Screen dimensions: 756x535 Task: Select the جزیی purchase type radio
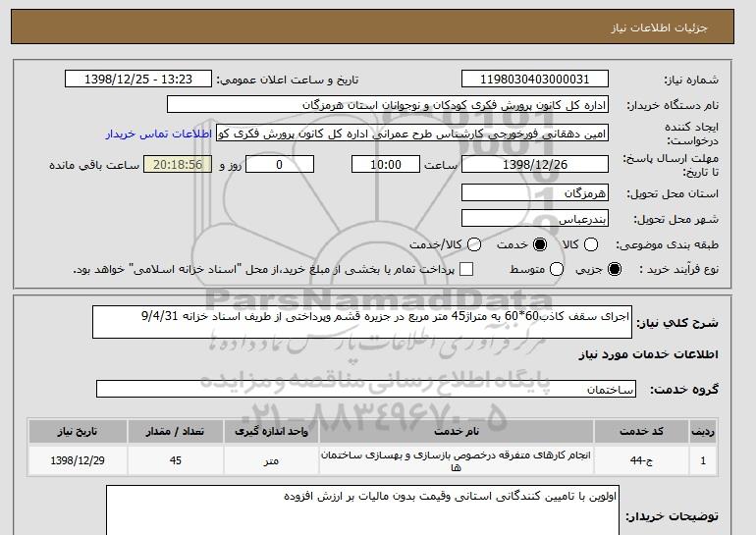(615, 269)
